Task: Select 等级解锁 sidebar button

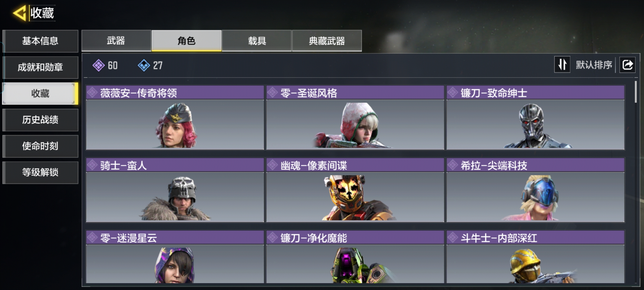Action: coord(40,172)
